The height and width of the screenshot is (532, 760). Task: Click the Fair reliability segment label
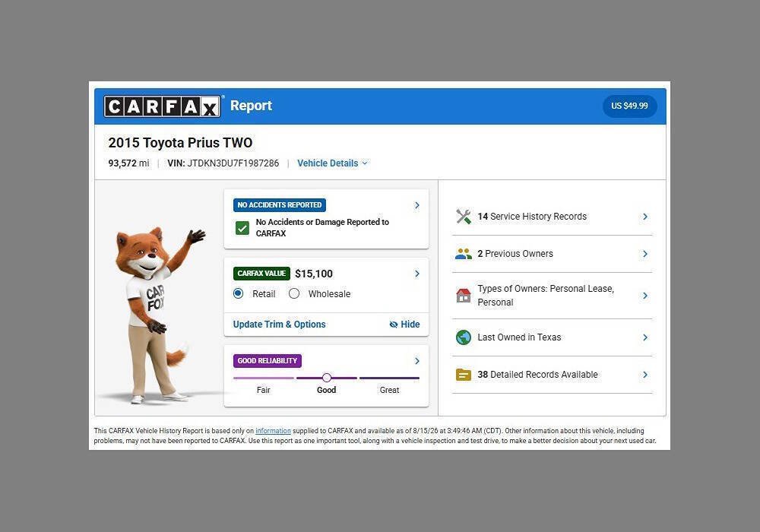(263, 390)
